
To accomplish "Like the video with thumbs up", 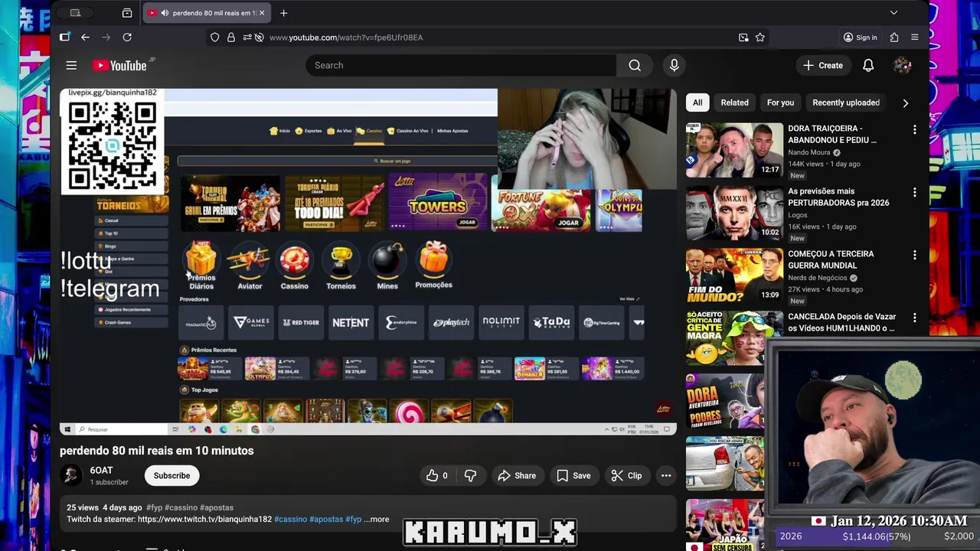I will [x=438, y=476].
